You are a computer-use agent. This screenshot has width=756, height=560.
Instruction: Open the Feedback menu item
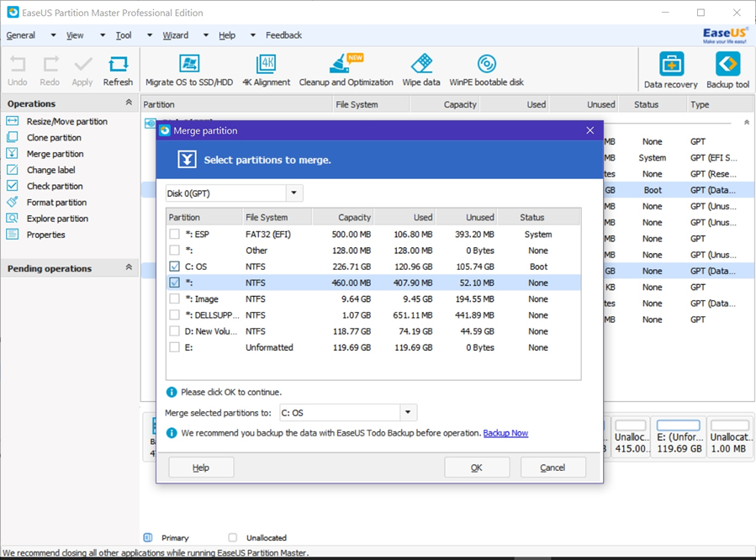[283, 35]
